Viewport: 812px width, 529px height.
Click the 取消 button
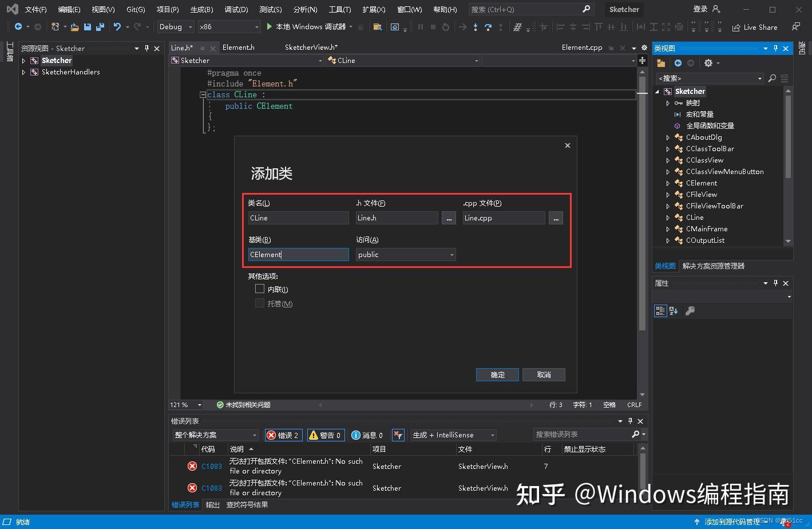click(x=543, y=374)
